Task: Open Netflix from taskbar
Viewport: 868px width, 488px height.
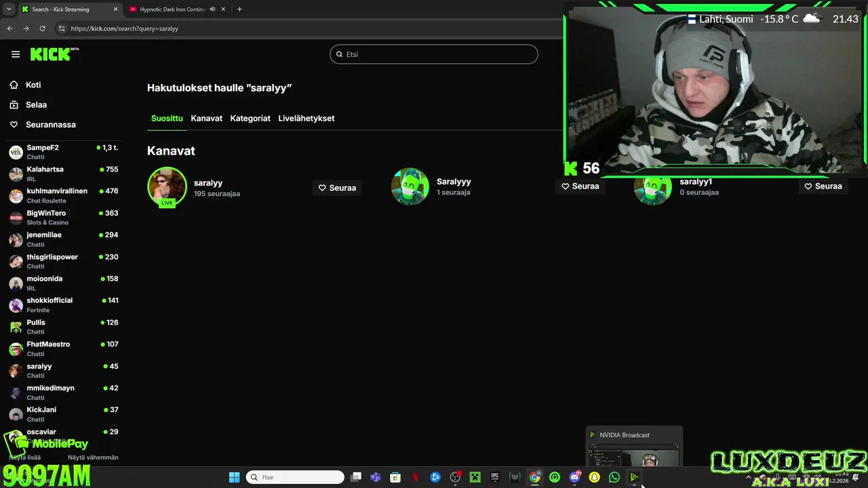Action: coord(416,477)
